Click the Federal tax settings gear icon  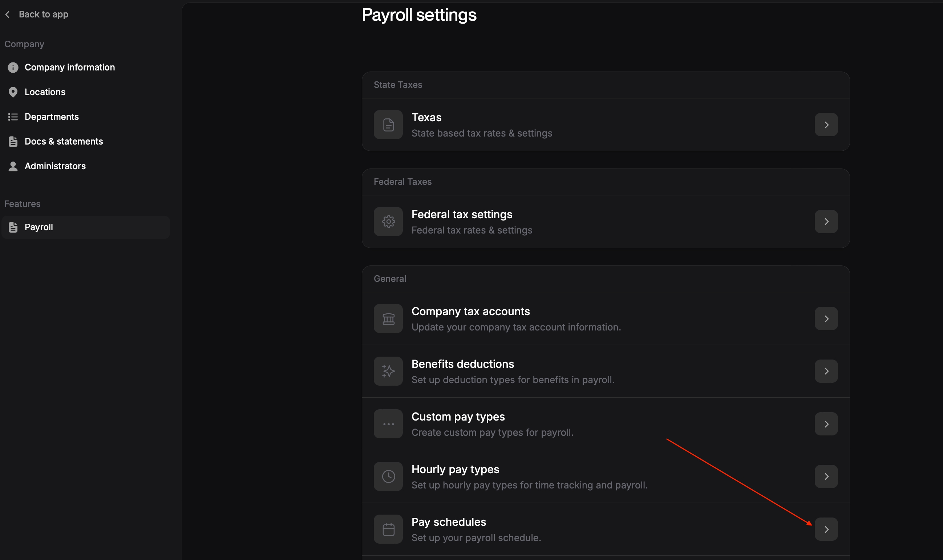pyautogui.click(x=388, y=222)
